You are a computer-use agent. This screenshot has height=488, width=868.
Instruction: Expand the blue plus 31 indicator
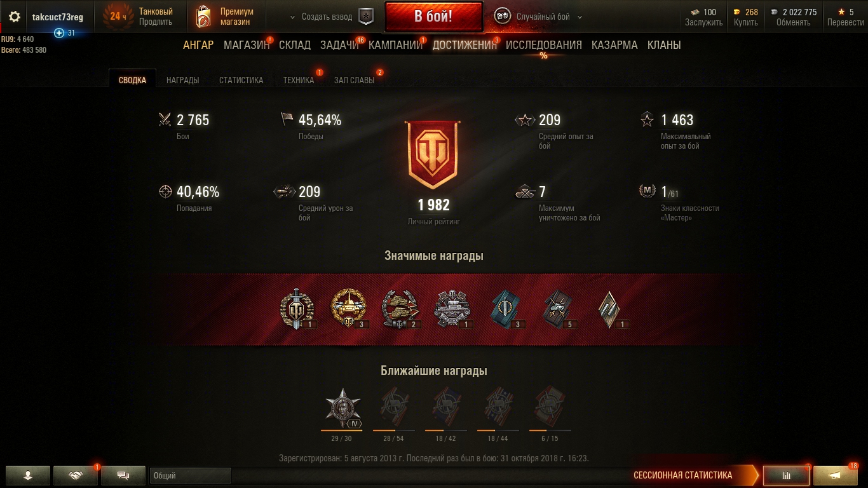tap(64, 33)
